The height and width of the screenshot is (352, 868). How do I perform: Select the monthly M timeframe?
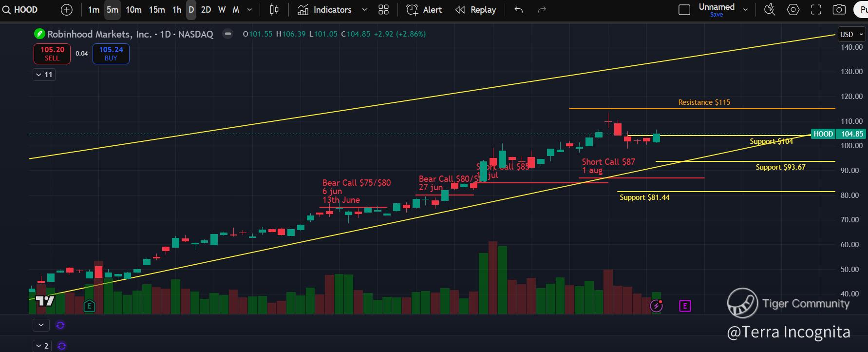pos(236,10)
